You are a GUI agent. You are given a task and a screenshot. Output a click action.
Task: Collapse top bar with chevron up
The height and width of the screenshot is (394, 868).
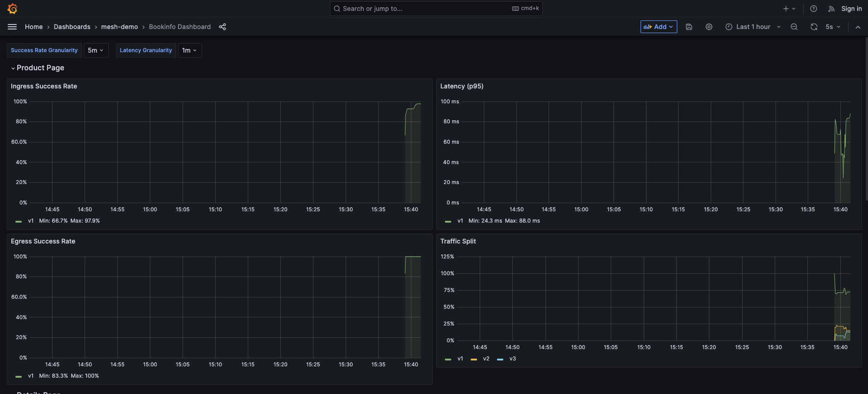click(858, 27)
